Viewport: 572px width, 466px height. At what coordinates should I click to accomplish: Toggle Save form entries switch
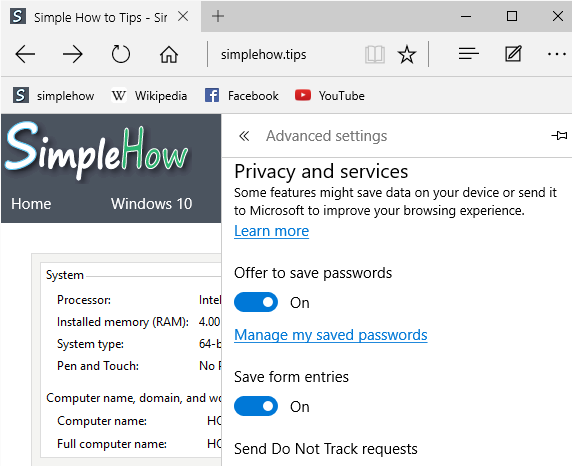(x=256, y=406)
